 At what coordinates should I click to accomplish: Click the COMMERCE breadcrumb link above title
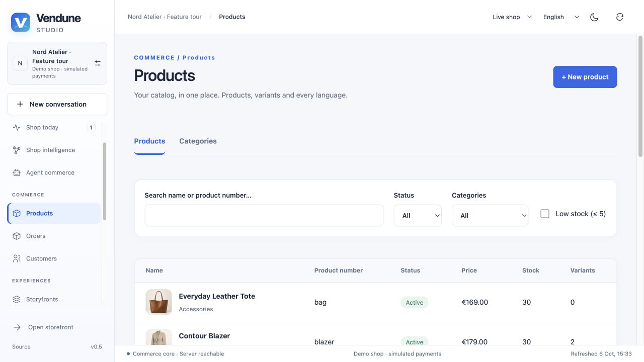click(154, 58)
